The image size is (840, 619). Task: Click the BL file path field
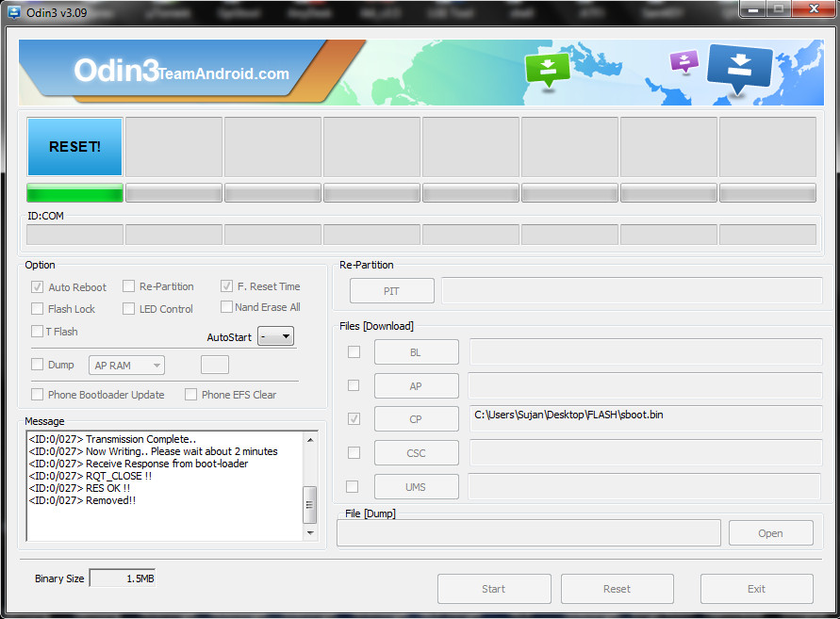coord(646,351)
